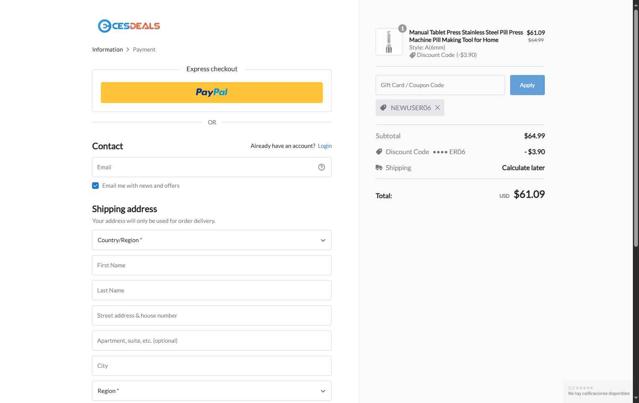639x403 pixels.
Task: Click the product title Manual Tablet Press
Action: point(466,36)
